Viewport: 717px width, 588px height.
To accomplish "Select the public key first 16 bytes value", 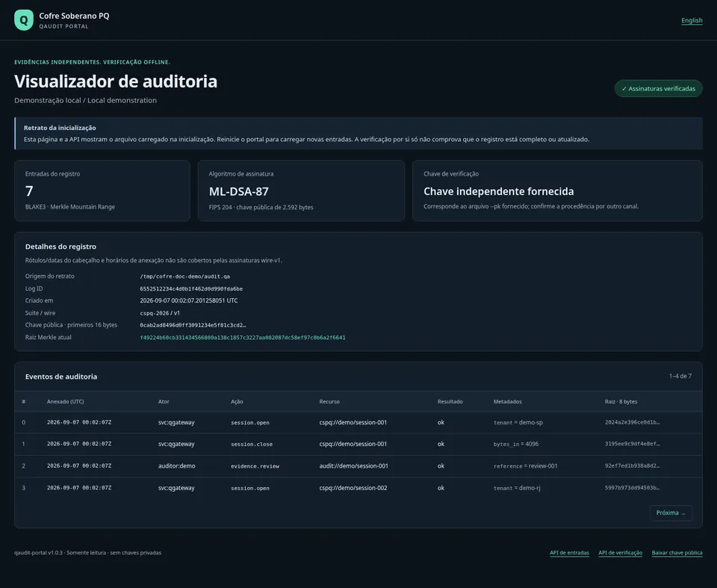I will pyautogui.click(x=193, y=325).
